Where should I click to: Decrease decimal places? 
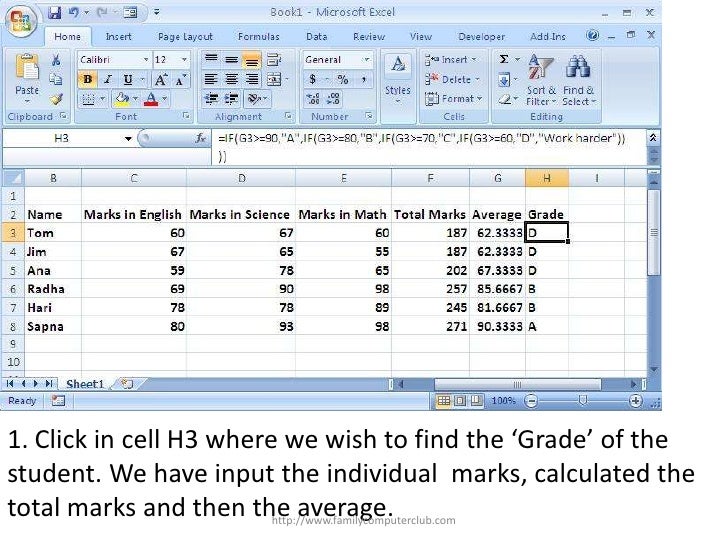pyautogui.click(x=333, y=98)
